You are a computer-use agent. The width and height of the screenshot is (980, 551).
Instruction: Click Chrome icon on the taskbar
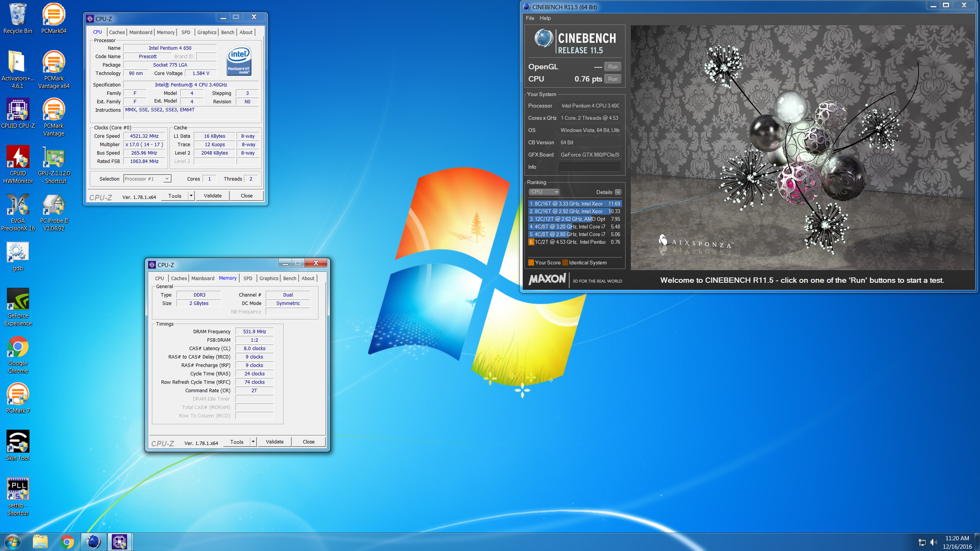[67, 542]
